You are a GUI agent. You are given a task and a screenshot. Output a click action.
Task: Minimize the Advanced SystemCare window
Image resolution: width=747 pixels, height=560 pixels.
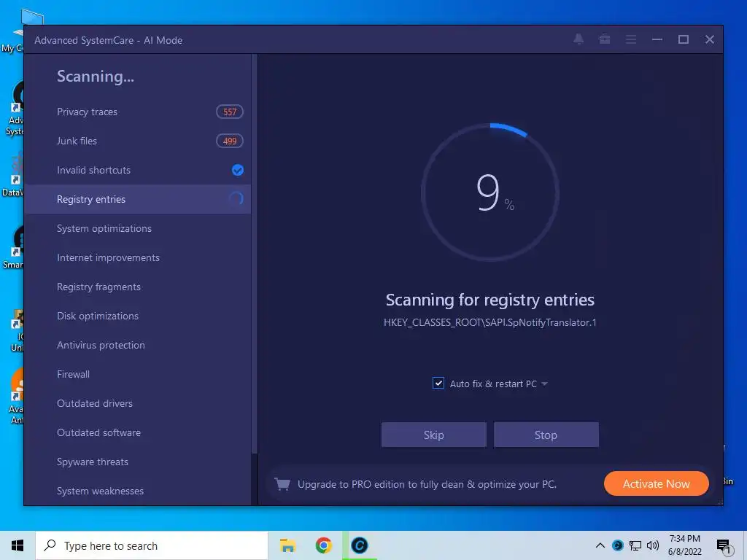657,39
